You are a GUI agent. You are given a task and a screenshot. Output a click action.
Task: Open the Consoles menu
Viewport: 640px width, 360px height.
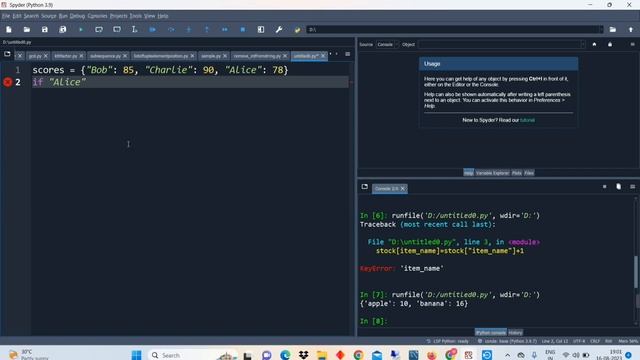[x=97, y=16]
